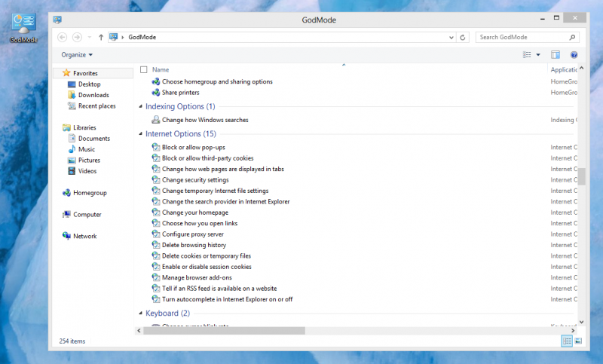Select Delete cookies or temporary files
The width and height of the screenshot is (603, 364).
click(207, 256)
